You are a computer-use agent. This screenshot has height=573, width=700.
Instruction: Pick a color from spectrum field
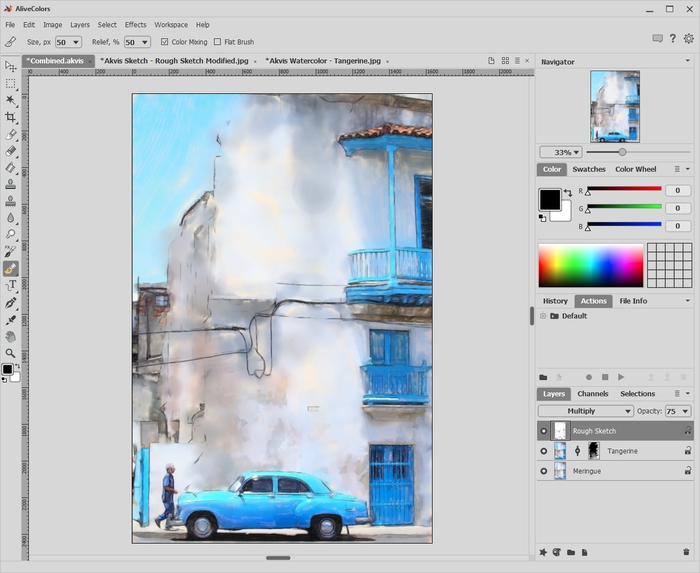click(x=591, y=265)
